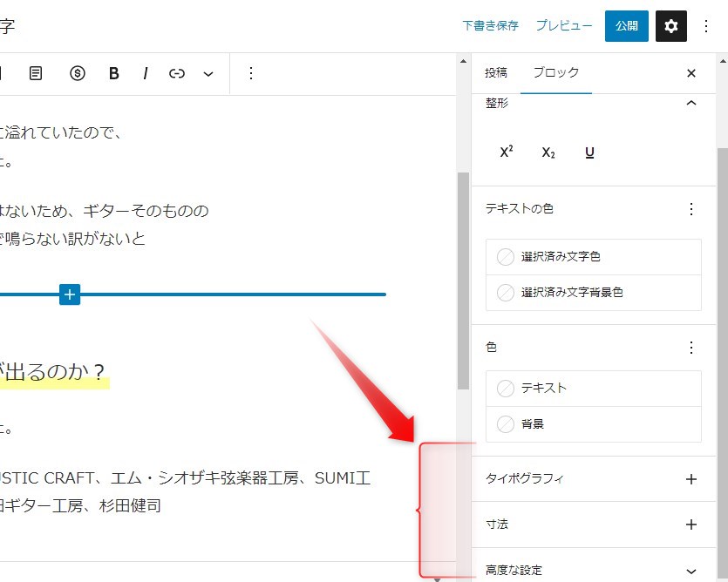Apply subscript formatting
The width and height of the screenshot is (728, 582).
(548, 152)
